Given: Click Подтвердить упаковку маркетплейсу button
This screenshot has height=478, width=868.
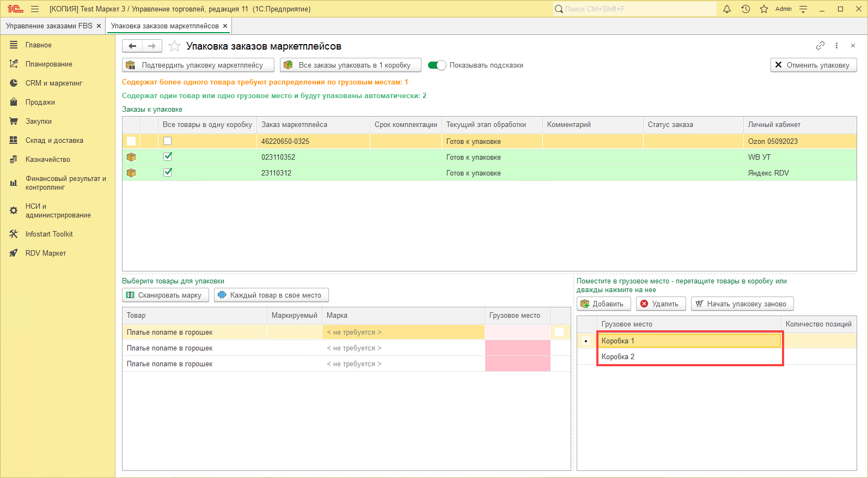Looking at the screenshot, I should pos(198,65).
